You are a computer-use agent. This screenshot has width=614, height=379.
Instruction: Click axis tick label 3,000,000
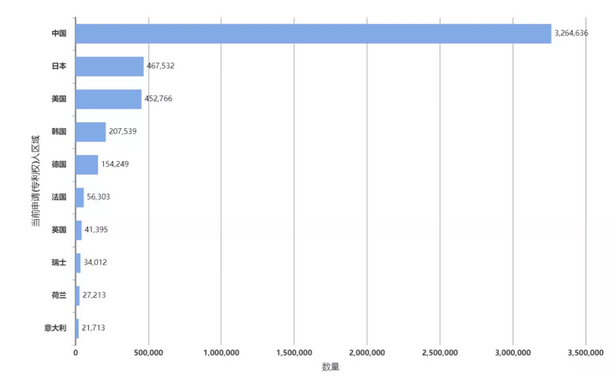pos(513,353)
